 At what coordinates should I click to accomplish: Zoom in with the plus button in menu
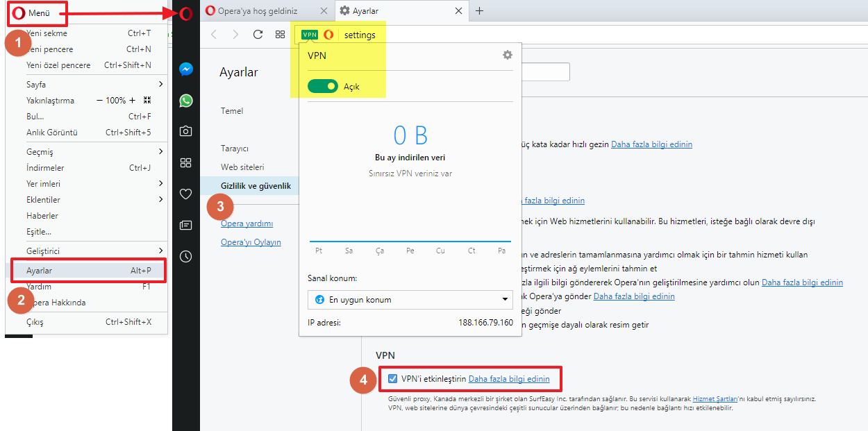coord(132,101)
